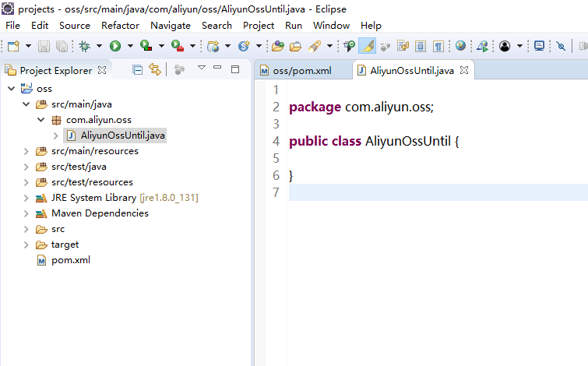Click Collapse All in Project Explorer
This screenshot has height=366, width=588.
click(x=138, y=70)
